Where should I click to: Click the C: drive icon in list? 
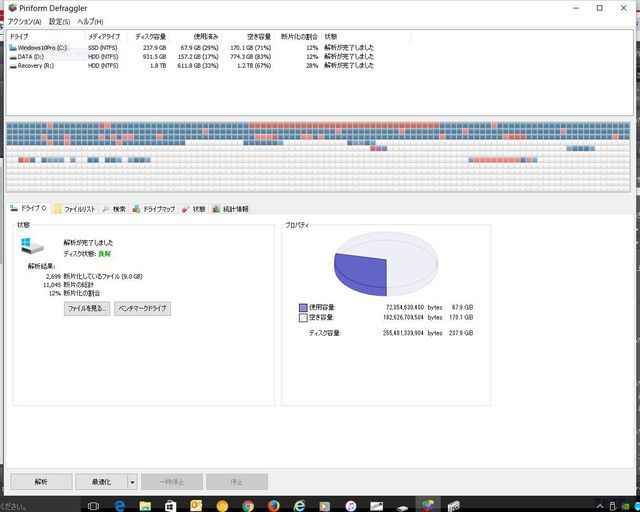pos(13,48)
